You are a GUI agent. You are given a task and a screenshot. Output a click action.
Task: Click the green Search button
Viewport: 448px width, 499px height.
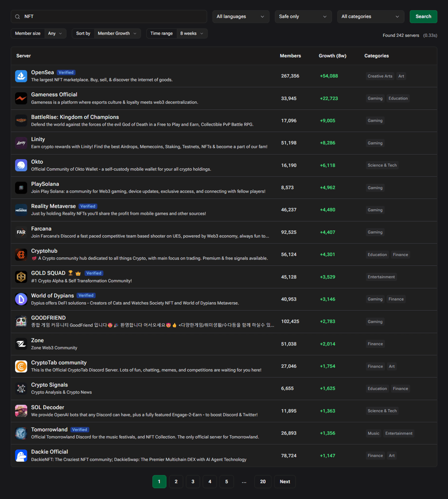(423, 16)
